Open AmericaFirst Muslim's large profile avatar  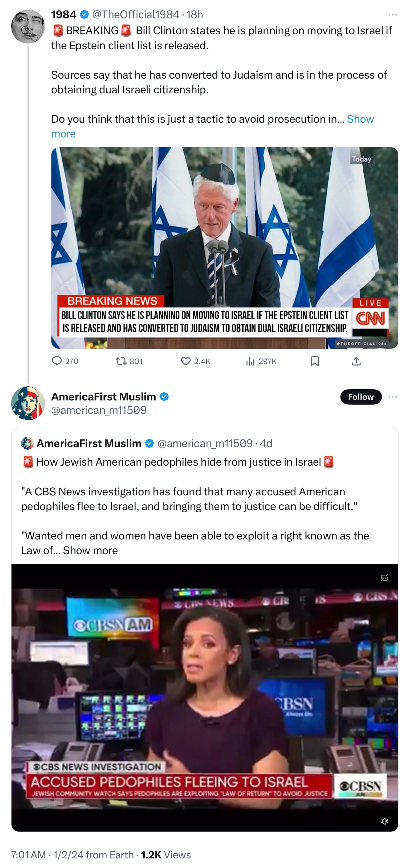click(x=28, y=403)
